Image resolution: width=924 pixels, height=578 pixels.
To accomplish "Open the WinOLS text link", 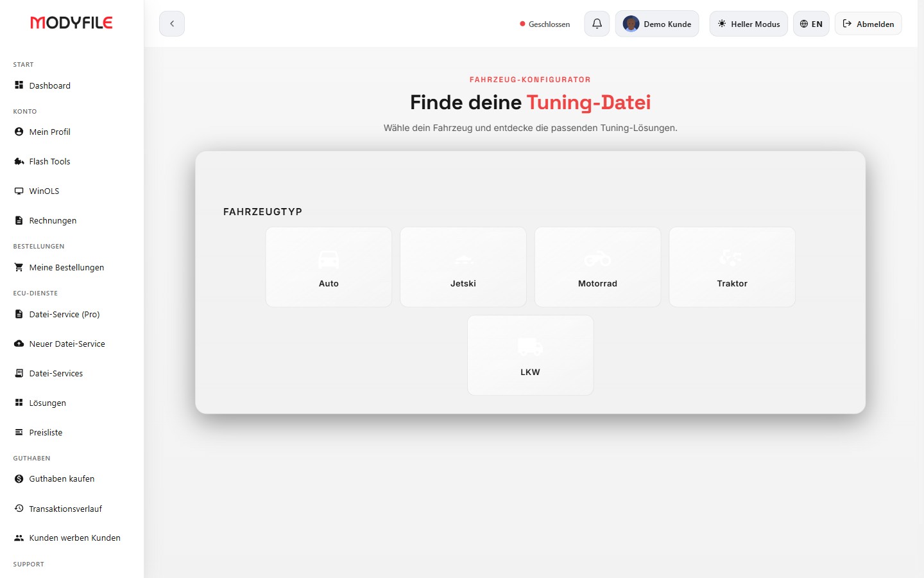I will [x=44, y=191].
